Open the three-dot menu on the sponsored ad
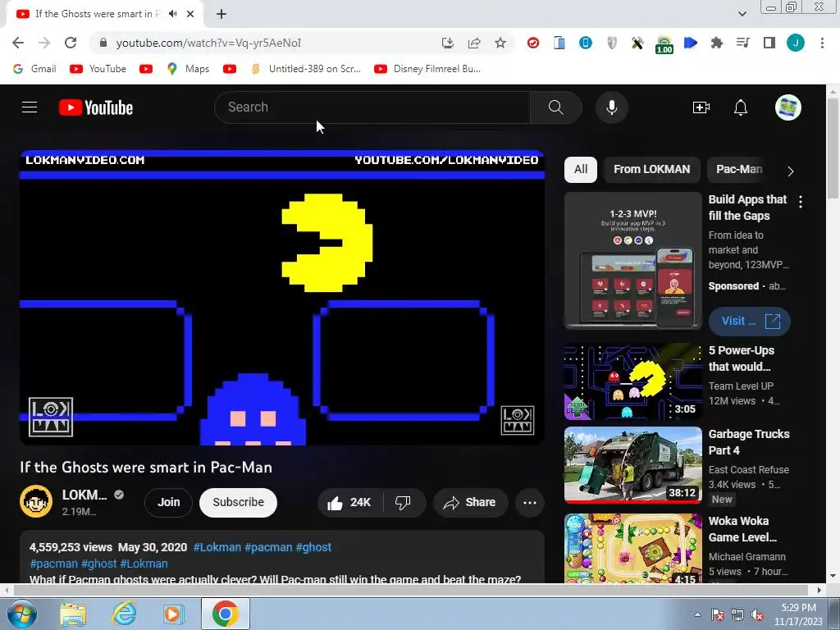The width and height of the screenshot is (840, 630). (x=801, y=202)
